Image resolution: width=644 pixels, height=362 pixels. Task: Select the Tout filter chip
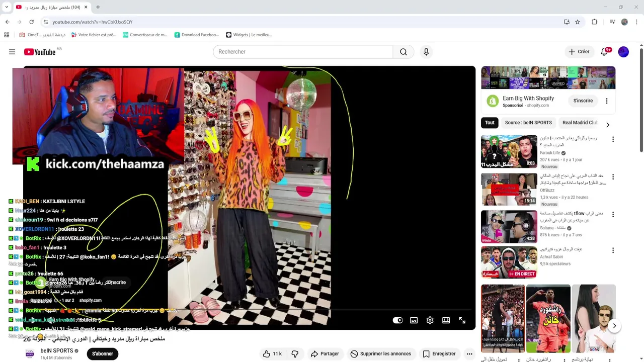(490, 123)
